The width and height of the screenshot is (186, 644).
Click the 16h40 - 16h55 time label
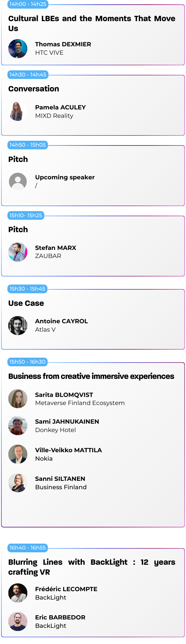coord(27,548)
